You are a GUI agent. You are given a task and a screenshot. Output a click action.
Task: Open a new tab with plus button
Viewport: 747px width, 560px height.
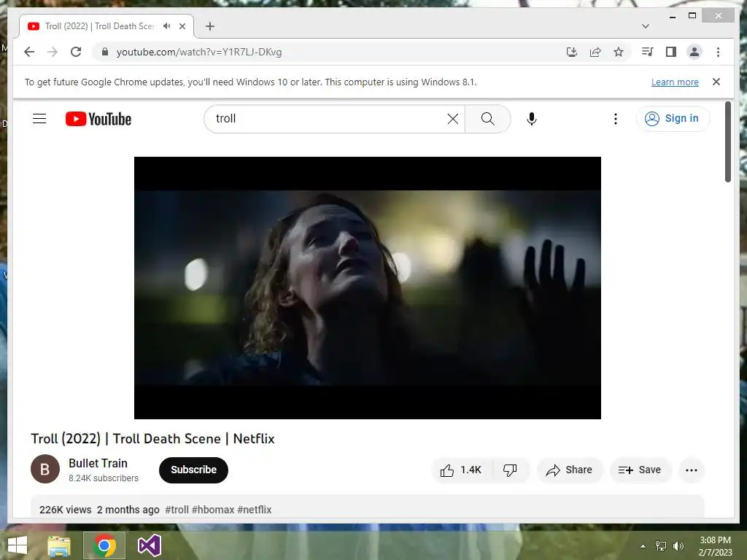(x=209, y=26)
